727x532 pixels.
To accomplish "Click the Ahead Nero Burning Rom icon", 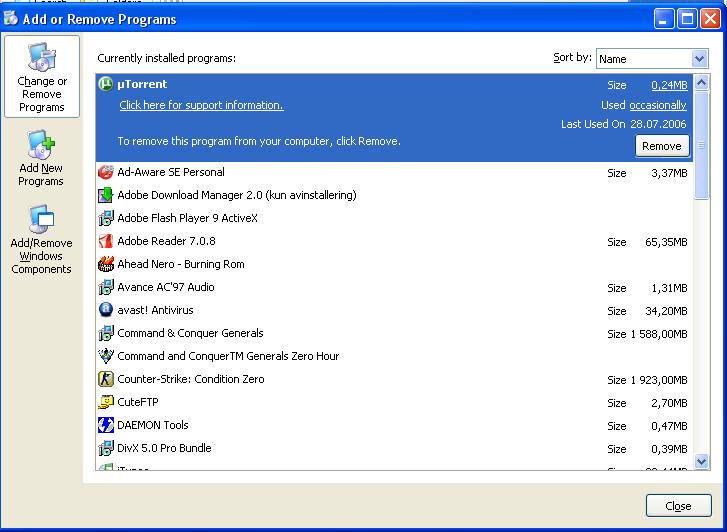I will pyautogui.click(x=106, y=264).
